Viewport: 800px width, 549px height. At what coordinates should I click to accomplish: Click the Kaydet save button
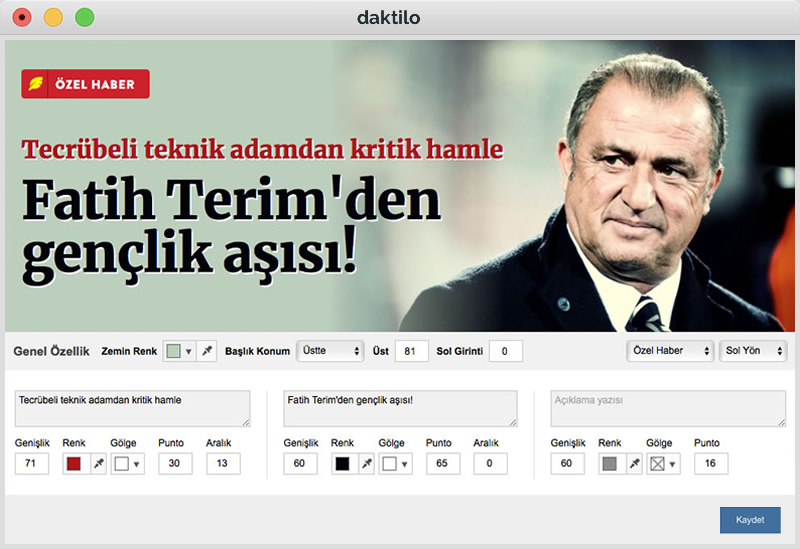(x=750, y=520)
